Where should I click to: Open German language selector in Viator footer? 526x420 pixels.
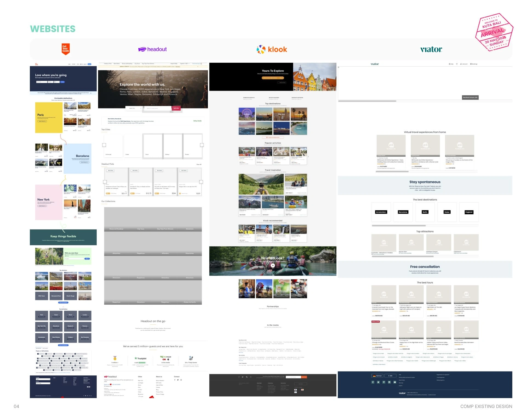pyautogui.click(x=378, y=376)
